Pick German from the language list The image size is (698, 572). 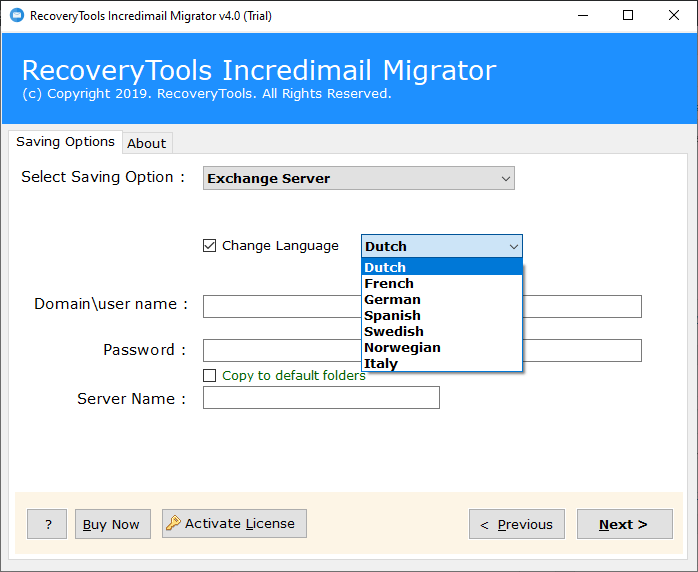click(x=442, y=299)
